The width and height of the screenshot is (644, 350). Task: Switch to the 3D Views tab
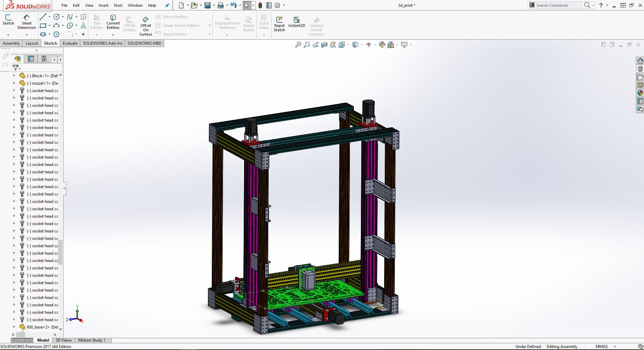tap(63, 340)
